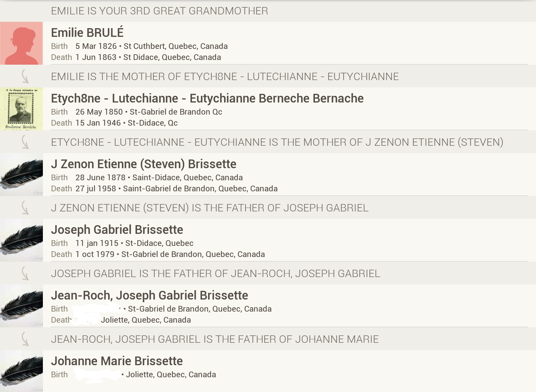Click Joseph Gabriel Brissette's feather avatar
The height and width of the screenshot is (392, 536).
(21, 240)
